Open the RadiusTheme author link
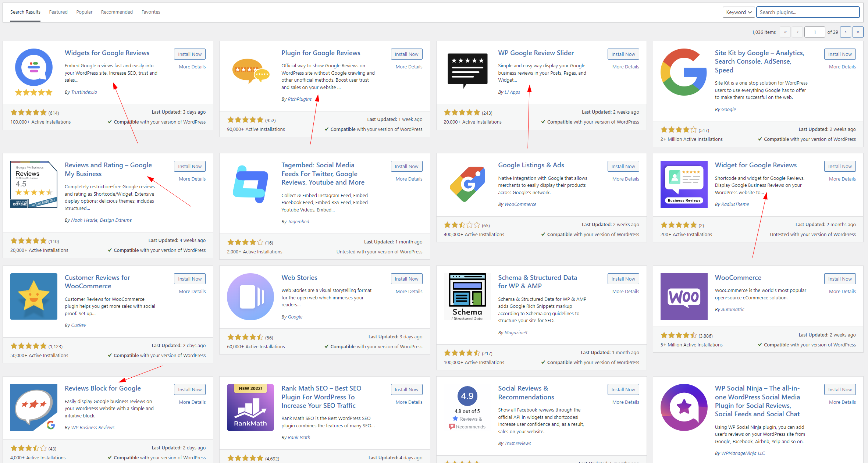This screenshot has height=463, width=868. [735, 204]
